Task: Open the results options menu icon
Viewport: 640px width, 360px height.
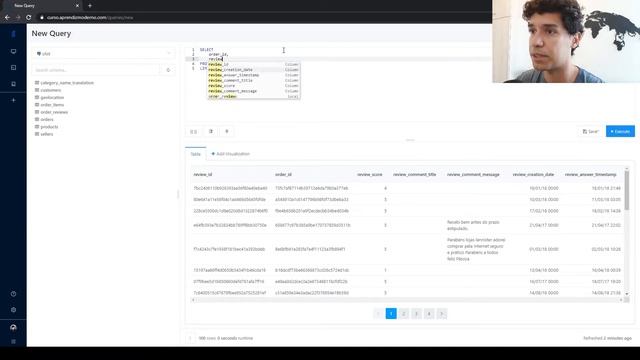Action: (x=190, y=338)
